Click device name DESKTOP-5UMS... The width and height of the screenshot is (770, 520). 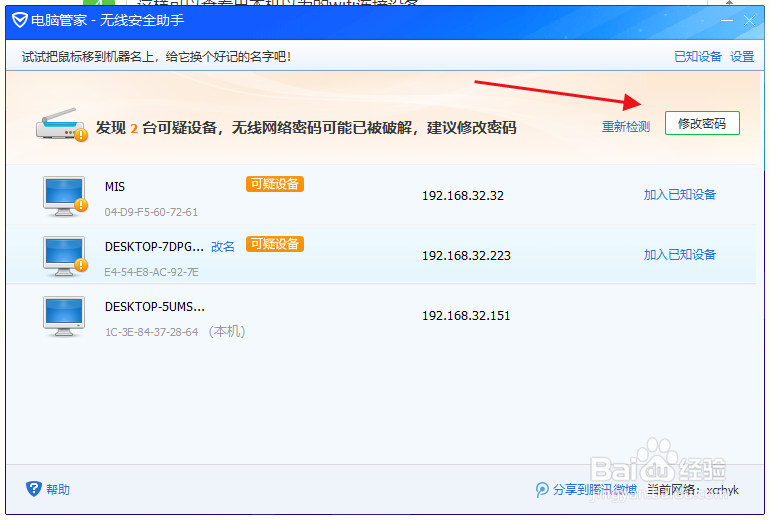155,306
